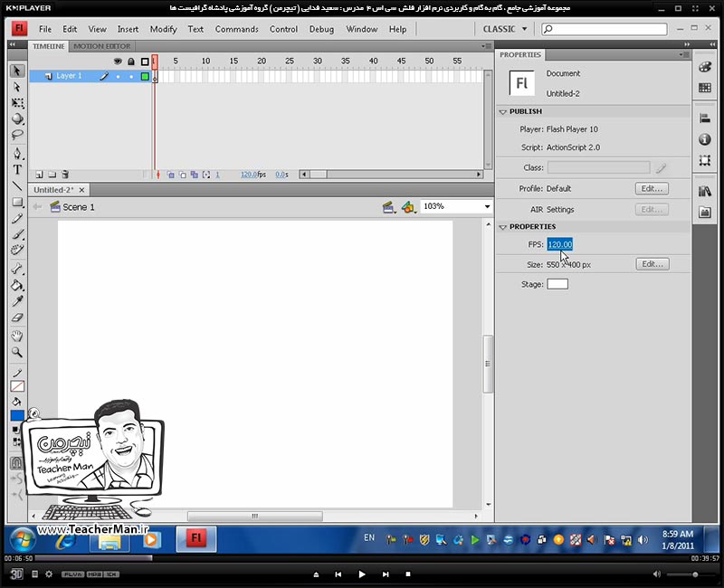
Task: Delete layer with trash icon
Action: pyautogui.click(x=65, y=175)
